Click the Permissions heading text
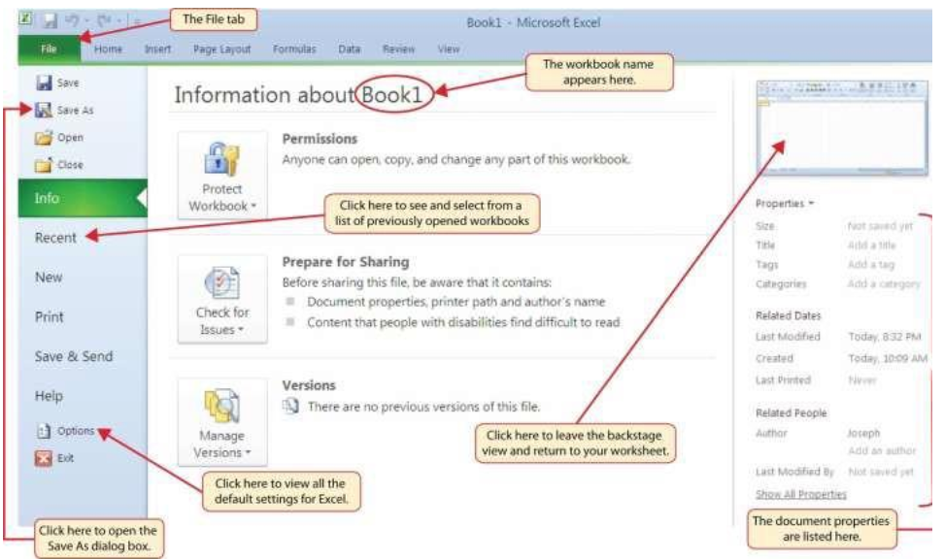 click(320, 139)
